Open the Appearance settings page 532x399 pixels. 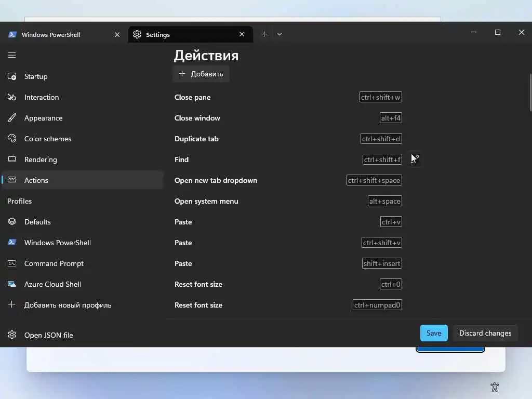click(83, 118)
